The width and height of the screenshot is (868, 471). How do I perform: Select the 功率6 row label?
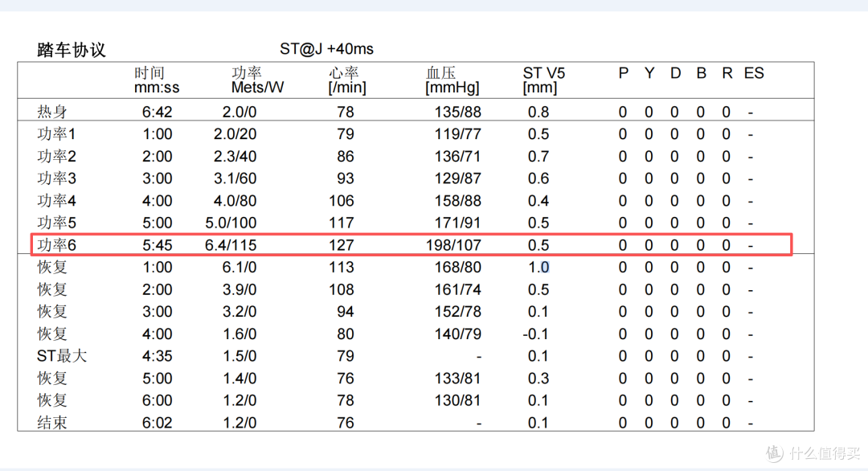pos(56,245)
